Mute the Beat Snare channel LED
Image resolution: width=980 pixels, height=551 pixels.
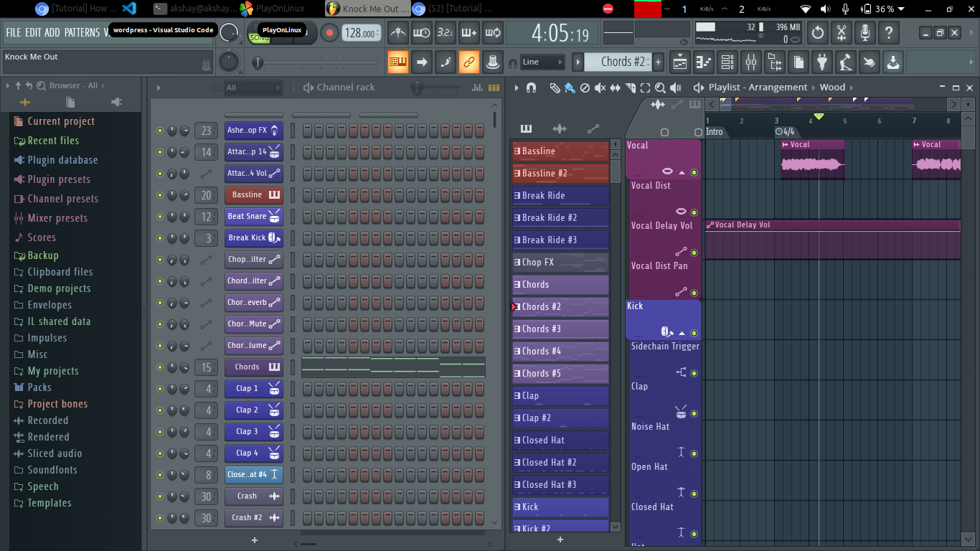click(160, 217)
